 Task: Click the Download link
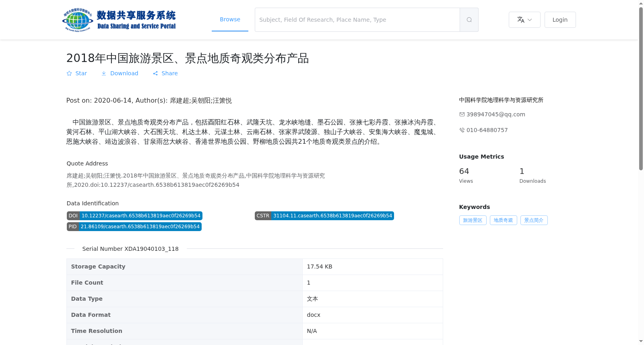[120, 73]
